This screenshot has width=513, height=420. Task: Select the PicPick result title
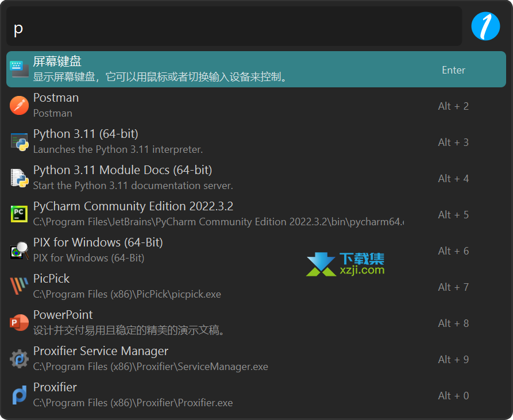(51, 279)
